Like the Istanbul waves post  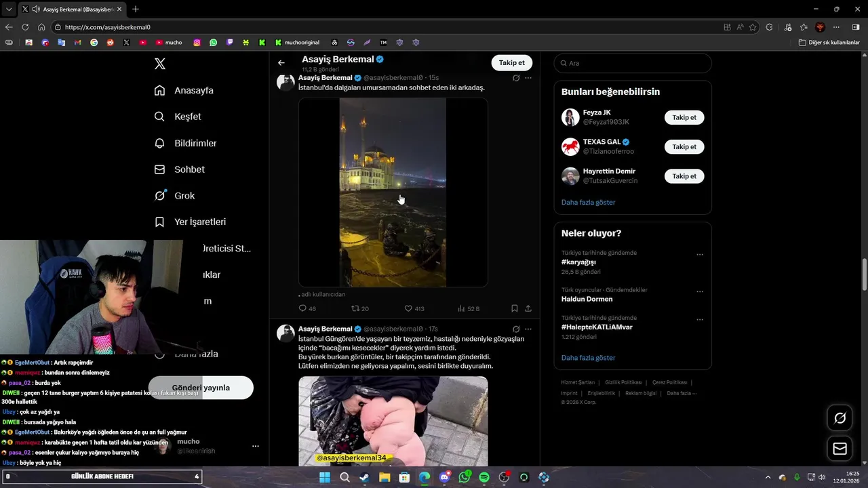(x=414, y=308)
